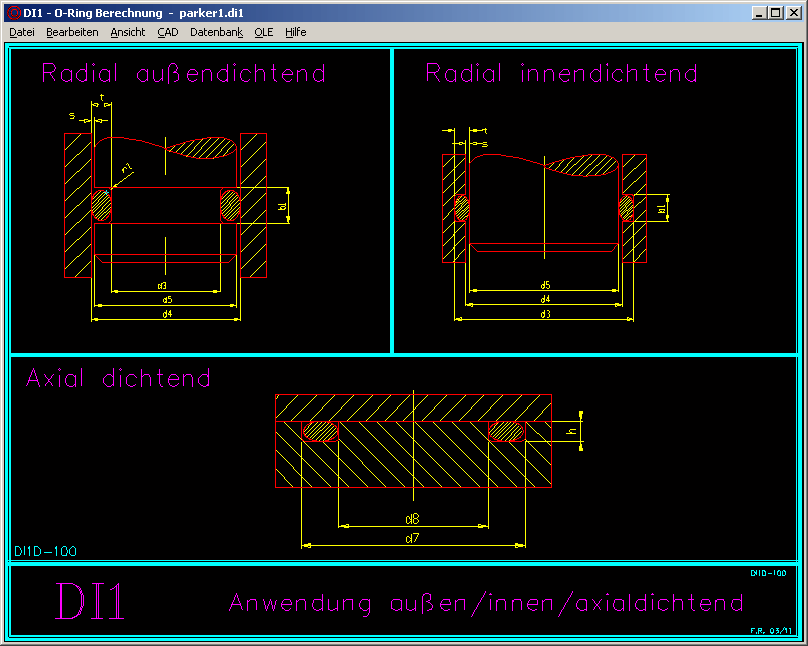Open the Hilfe menu
Viewport: 808px width, 646px height.
point(295,32)
